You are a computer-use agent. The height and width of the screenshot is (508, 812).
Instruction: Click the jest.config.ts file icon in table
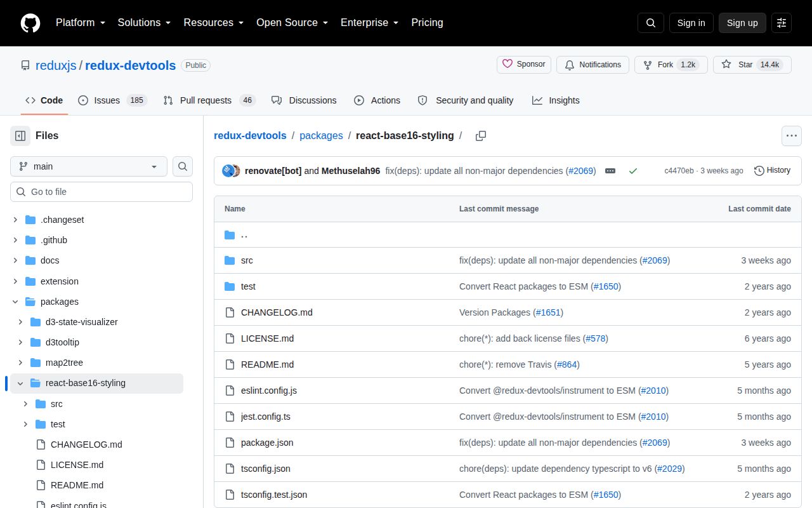(230, 417)
